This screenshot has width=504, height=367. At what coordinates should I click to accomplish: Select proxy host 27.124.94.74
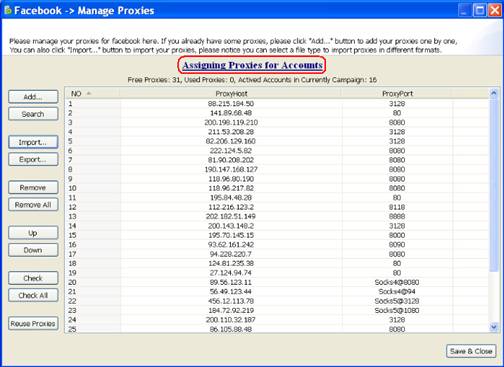pos(231,273)
